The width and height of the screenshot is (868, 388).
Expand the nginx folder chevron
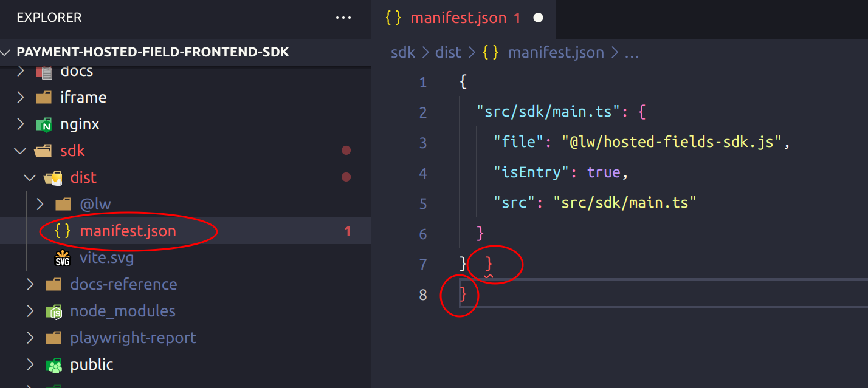(20, 124)
